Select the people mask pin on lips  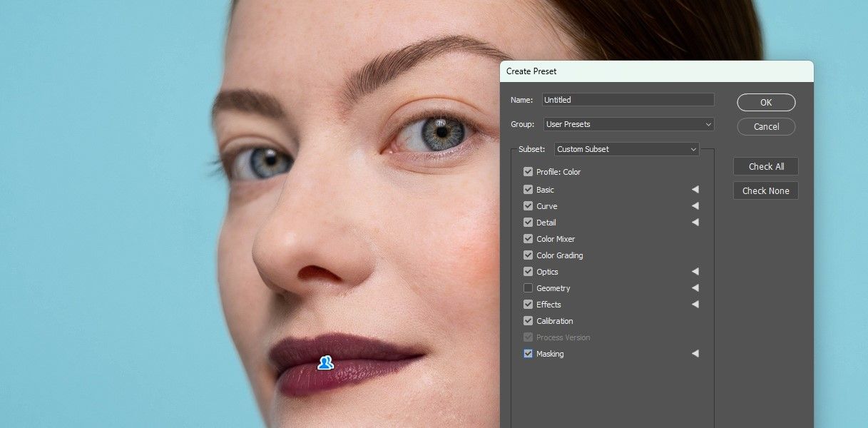pyautogui.click(x=325, y=362)
